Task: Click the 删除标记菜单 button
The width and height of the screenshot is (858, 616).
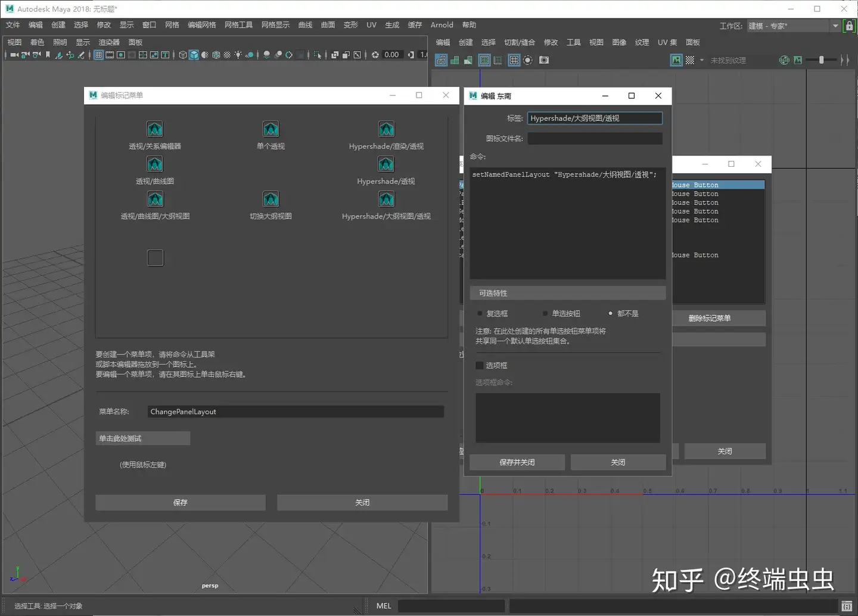Action: click(x=719, y=318)
